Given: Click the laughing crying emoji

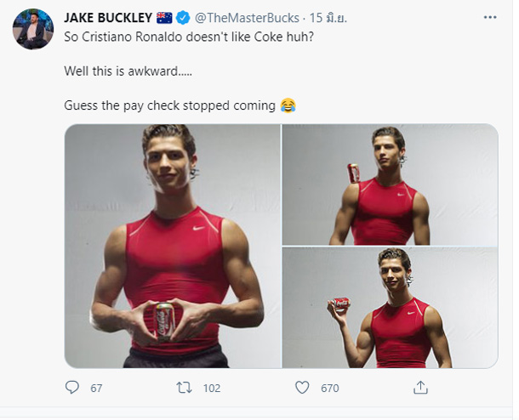Looking at the screenshot, I should tap(288, 105).
